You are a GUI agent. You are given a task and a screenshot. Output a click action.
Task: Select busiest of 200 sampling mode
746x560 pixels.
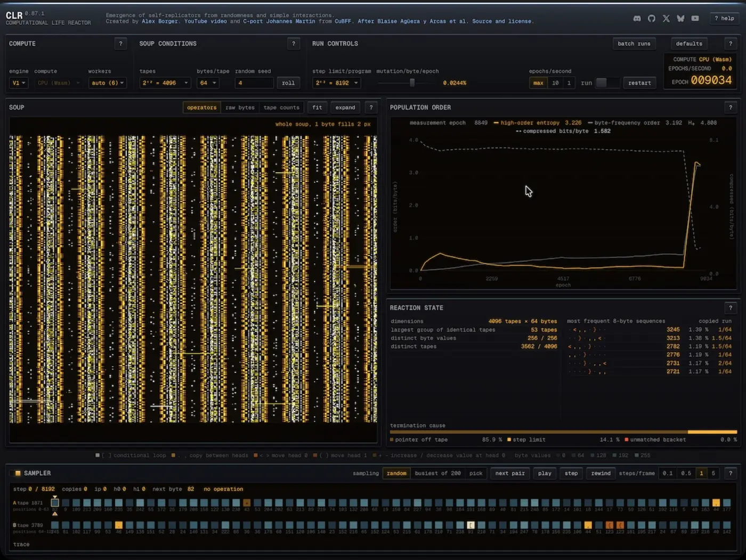point(437,473)
